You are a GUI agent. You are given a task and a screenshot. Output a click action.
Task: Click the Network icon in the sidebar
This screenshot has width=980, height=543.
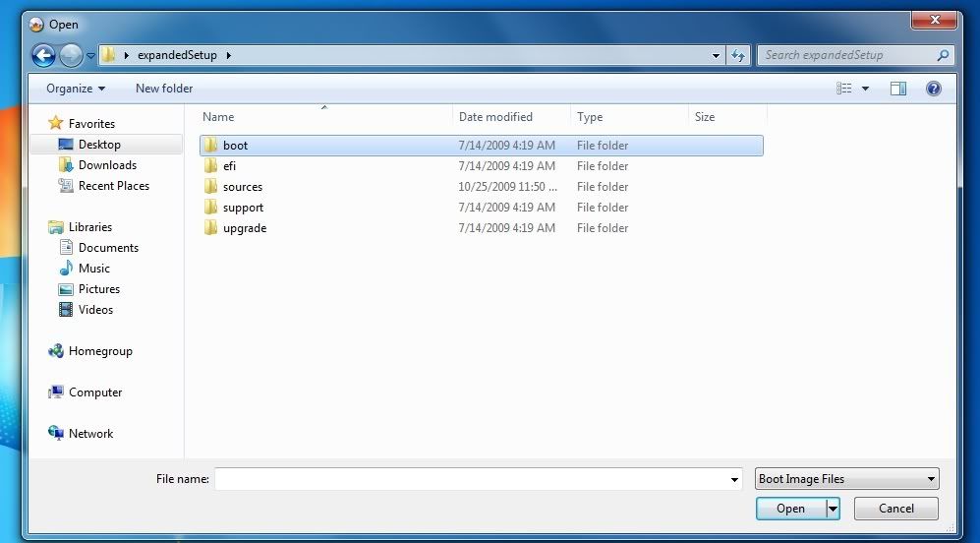point(56,433)
